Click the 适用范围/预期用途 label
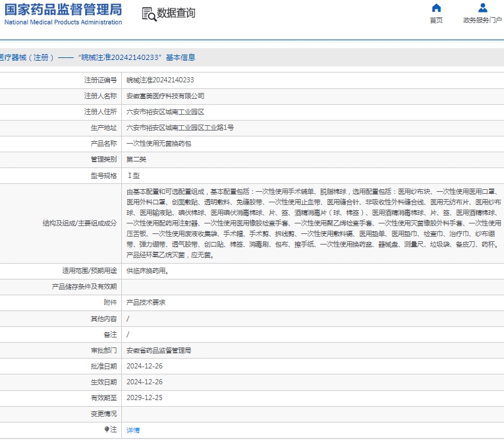 coord(90,271)
